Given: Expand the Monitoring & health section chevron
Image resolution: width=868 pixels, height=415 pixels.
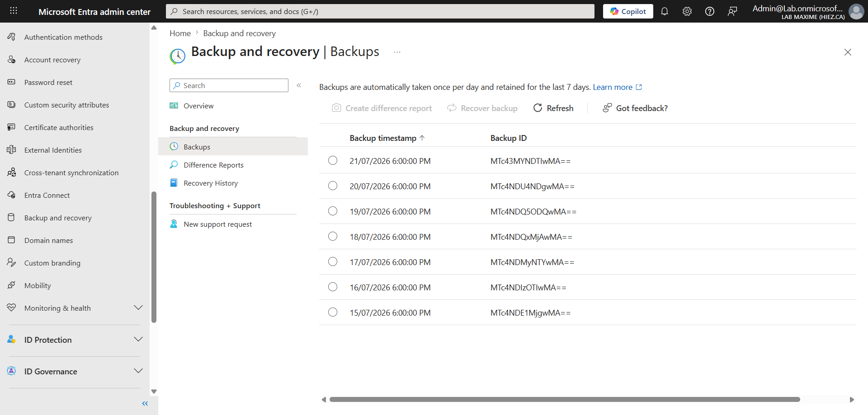Looking at the screenshot, I should (x=138, y=308).
